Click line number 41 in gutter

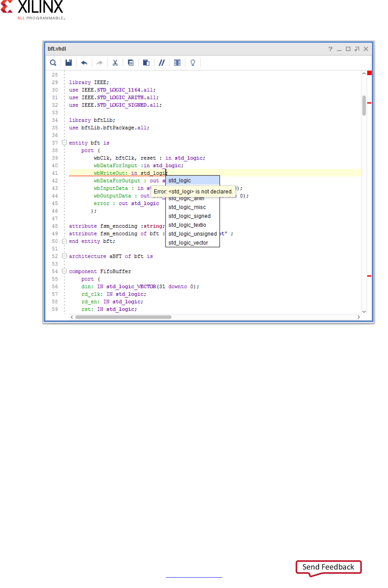[x=55, y=173]
